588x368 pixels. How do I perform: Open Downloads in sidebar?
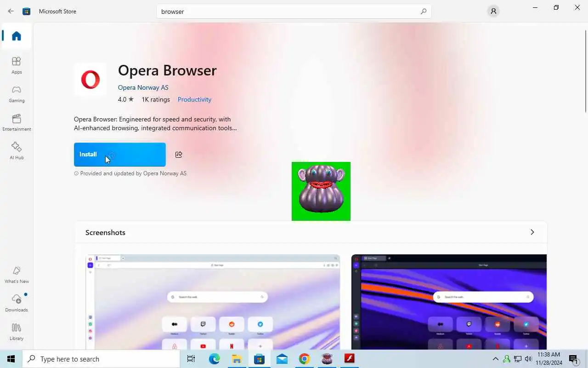17,303
